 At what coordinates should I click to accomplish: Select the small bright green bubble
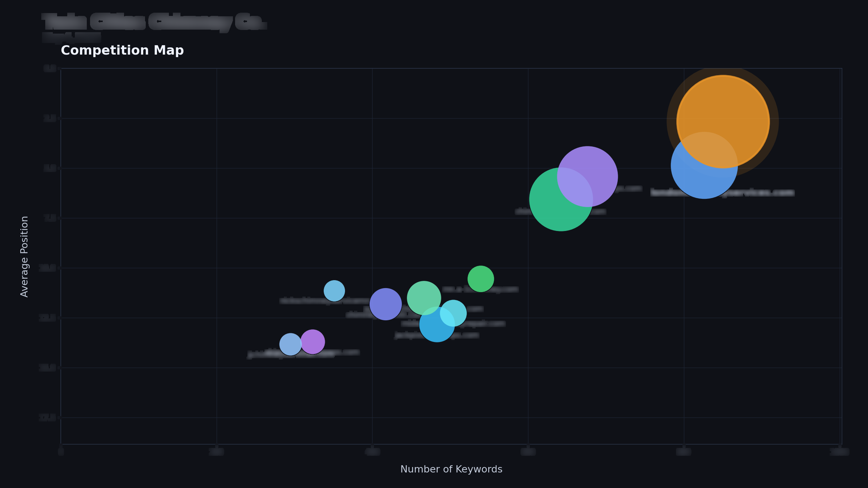[x=481, y=279]
